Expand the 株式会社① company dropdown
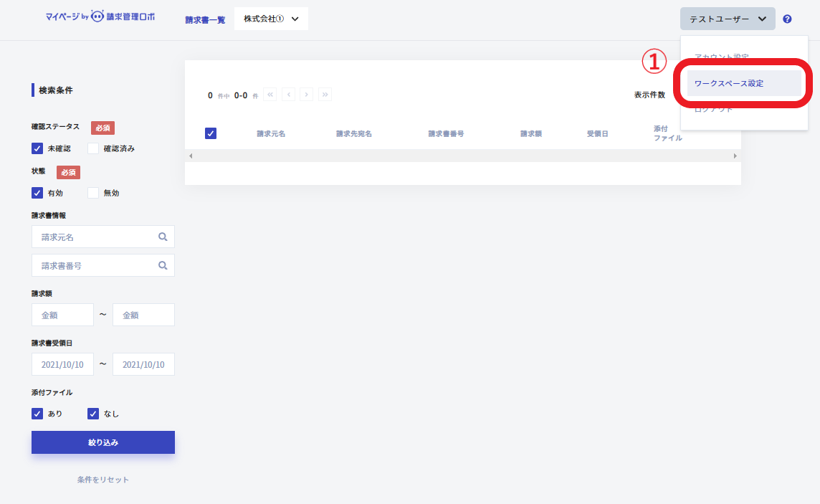The image size is (820, 504). coord(271,19)
